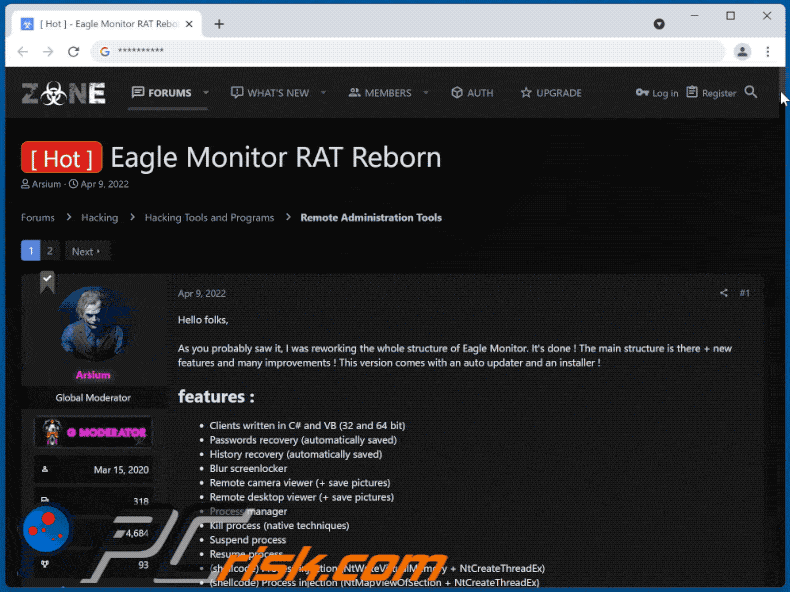
Task: Click the post date Apr 9, 2022
Action: pyautogui.click(x=202, y=294)
